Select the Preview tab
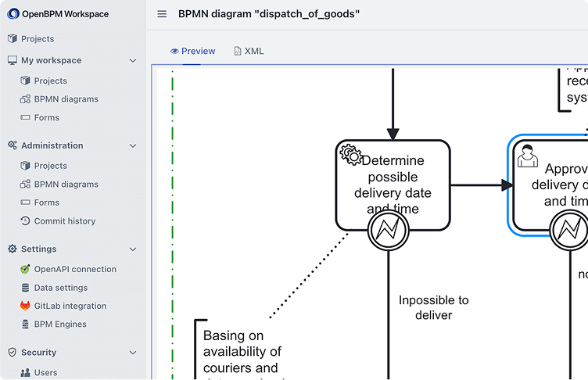Image resolution: width=588 pixels, height=380 pixels. pyautogui.click(x=192, y=51)
